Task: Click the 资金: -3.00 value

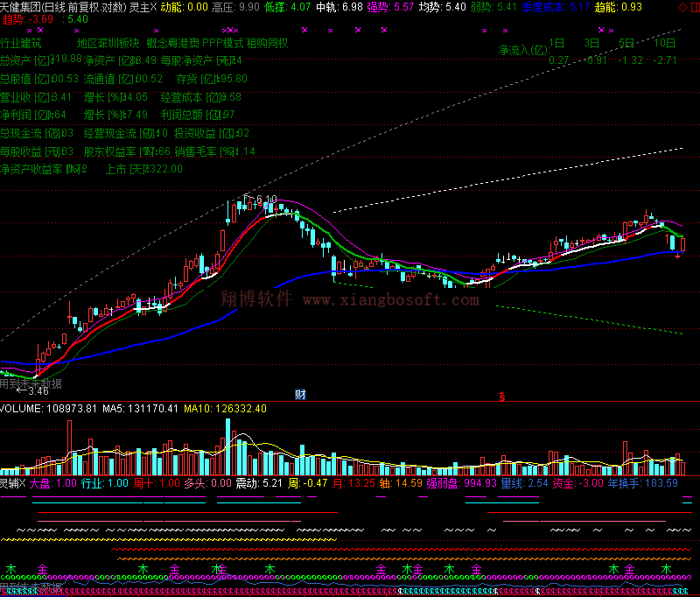Action: tap(577, 483)
